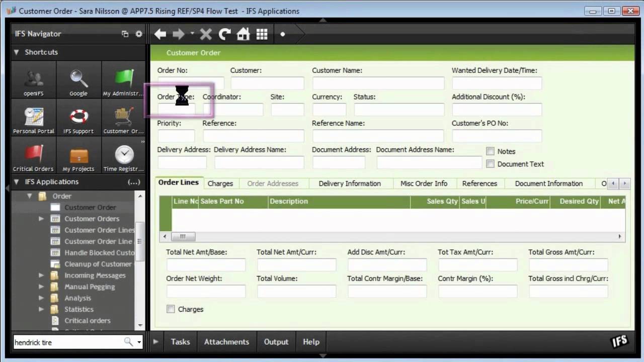Enable the Charges checkbox
This screenshot has height=362, width=644.
click(171, 309)
